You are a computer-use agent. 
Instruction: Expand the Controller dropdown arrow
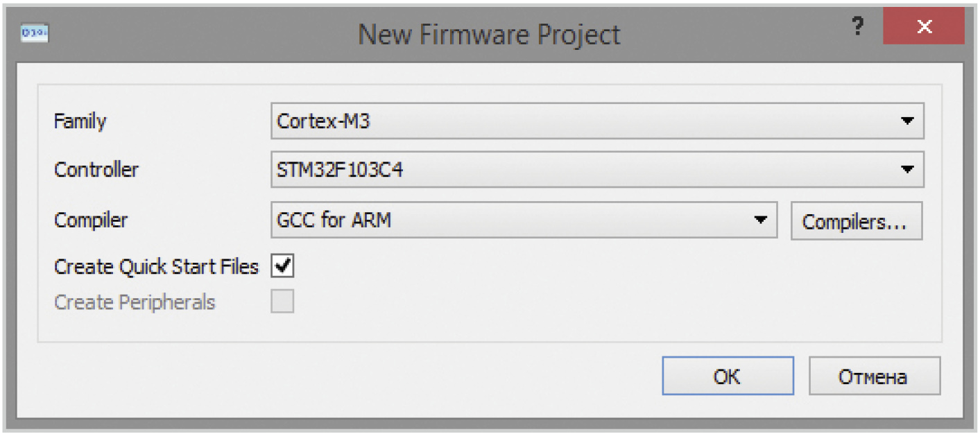pos(906,169)
